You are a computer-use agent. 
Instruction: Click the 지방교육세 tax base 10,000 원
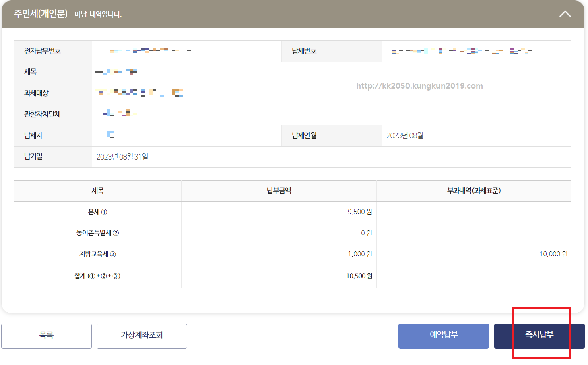553,254
